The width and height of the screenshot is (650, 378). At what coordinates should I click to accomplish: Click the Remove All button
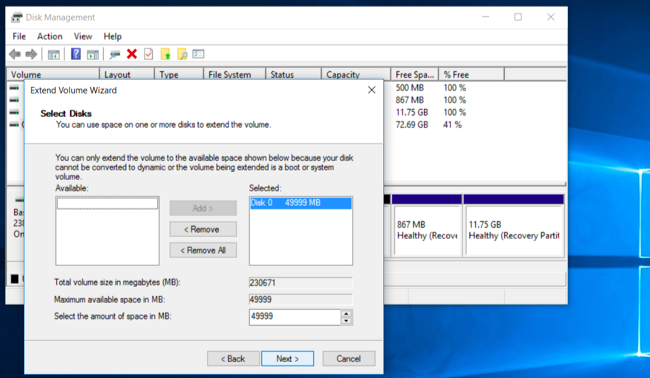click(203, 250)
